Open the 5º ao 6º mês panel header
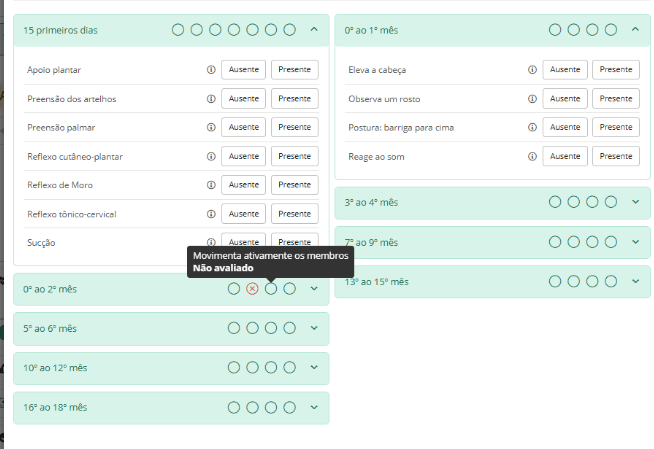The height and width of the screenshot is (449, 654). [314, 328]
